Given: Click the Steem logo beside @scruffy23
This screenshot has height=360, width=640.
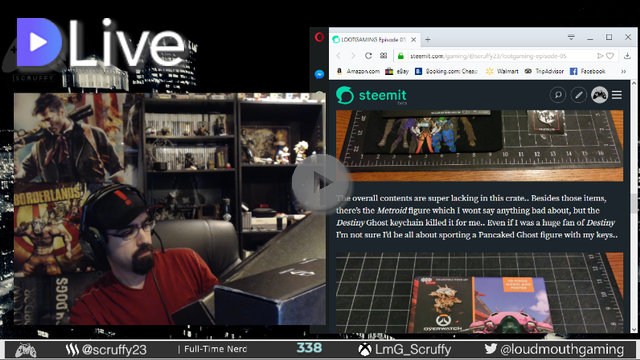Looking at the screenshot, I should (72, 349).
